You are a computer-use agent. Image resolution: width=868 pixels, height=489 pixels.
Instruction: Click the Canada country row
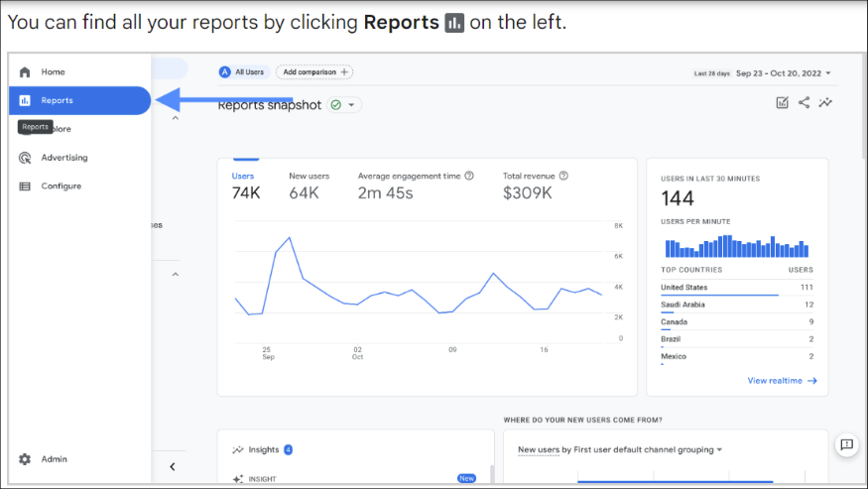pos(737,323)
